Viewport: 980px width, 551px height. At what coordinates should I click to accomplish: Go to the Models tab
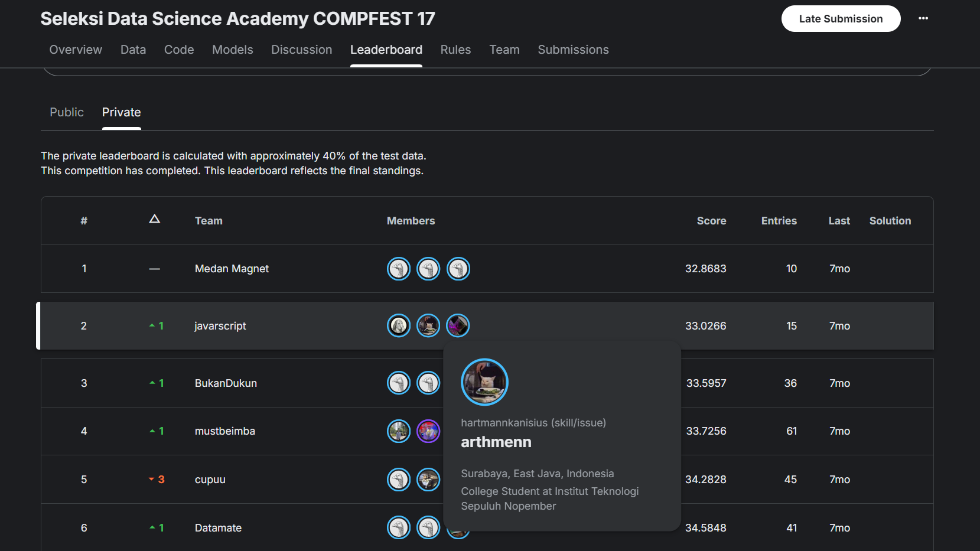tap(233, 50)
